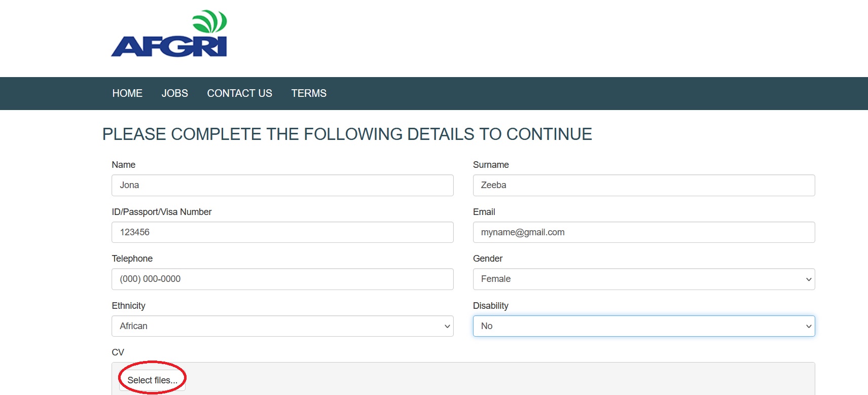This screenshot has width=868, height=395.
Task: Expand the Disability dropdown showing No
Action: tap(643, 326)
